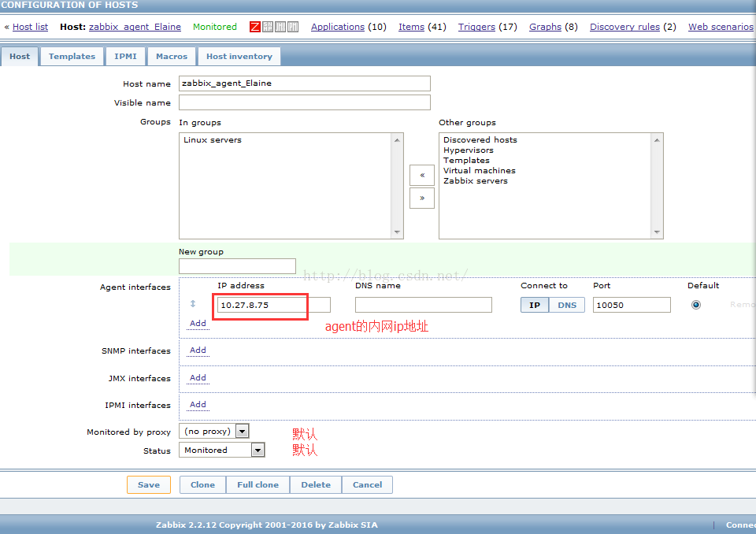Image resolution: width=756 pixels, height=534 pixels.
Task: Click the IPMI availability icon
Action: [x=293, y=27]
